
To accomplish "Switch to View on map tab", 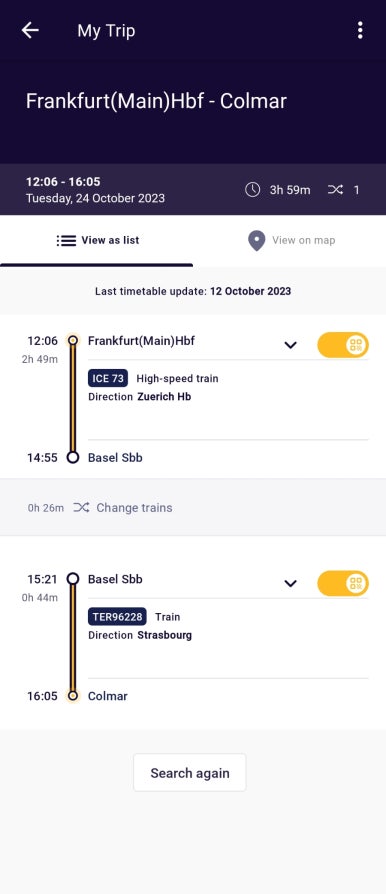I will pos(290,241).
